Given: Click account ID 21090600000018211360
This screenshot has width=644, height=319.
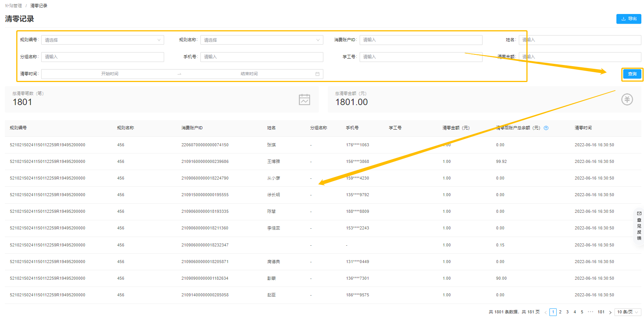Looking at the screenshot, I should point(205,228).
